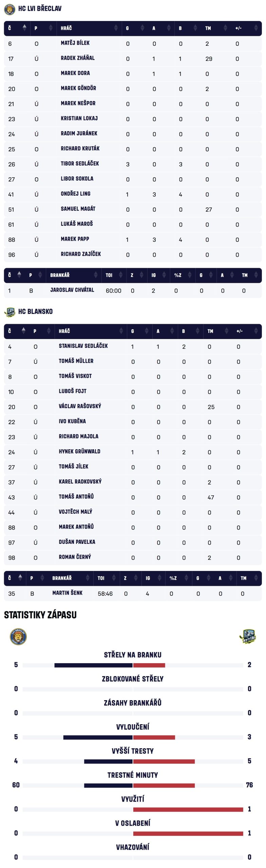Click Trestné minuty red Blansko bar
Screen dimensions: 266x868
point(164,786)
